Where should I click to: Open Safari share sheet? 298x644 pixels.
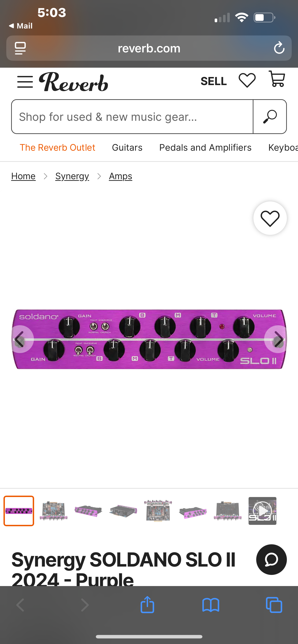147,605
